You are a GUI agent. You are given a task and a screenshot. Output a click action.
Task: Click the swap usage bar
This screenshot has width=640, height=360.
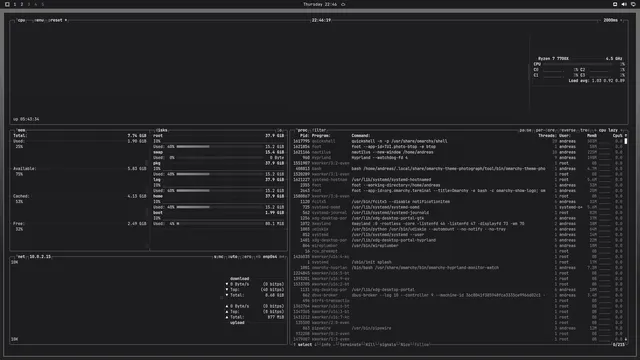tap(220, 158)
